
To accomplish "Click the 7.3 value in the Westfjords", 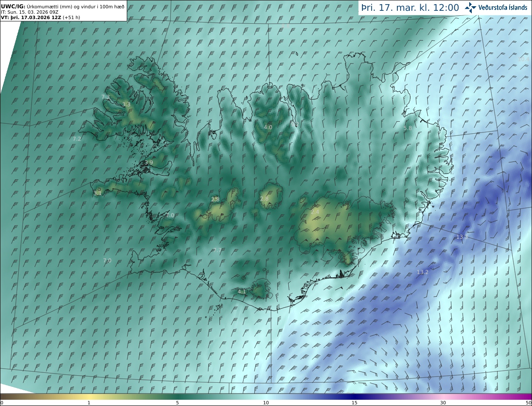I will 106,97.
